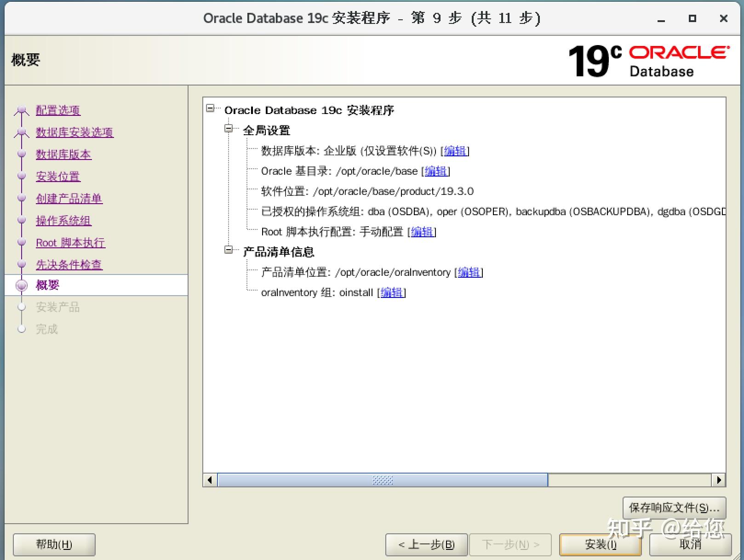Click < 上一步(B) to go back
The image size is (744, 560).
tap(426, 544)
